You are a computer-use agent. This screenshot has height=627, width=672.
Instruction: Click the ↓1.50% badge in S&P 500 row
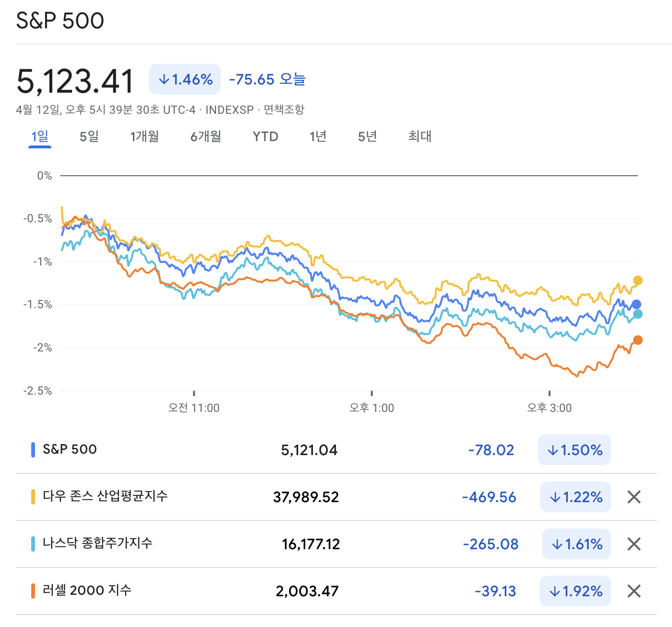[x=574, y=450]
